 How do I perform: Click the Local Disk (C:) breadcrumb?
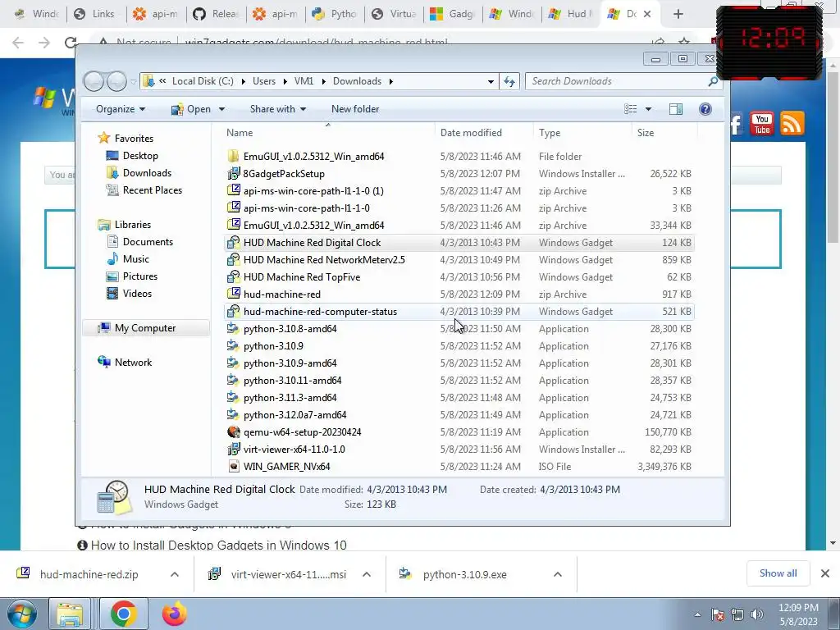point(203,81)
